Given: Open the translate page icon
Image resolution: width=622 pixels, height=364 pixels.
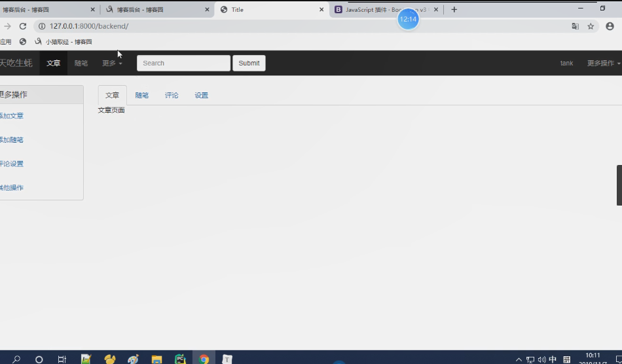Looking at the screenshot, I should (576, 26).
